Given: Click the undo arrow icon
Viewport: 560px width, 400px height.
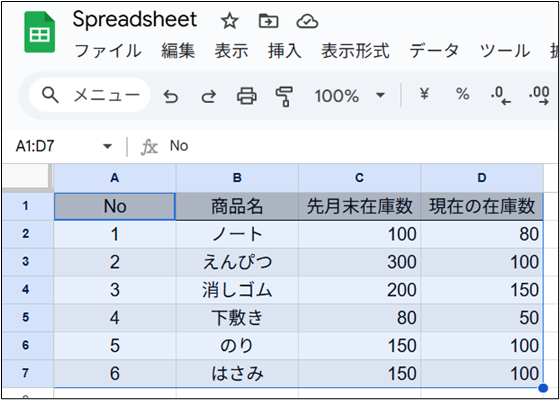Looking at the screenshot, I should [171, 96].
